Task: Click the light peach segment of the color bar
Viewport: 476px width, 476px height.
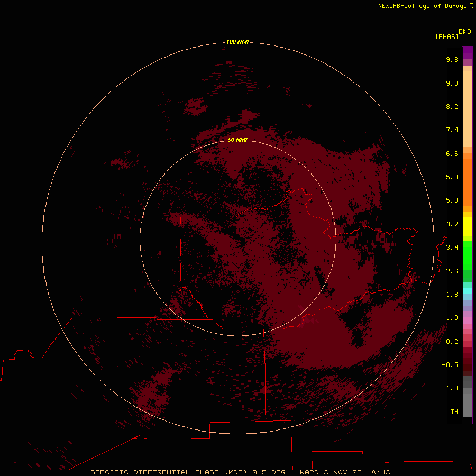Action: (x=467, y=108)
